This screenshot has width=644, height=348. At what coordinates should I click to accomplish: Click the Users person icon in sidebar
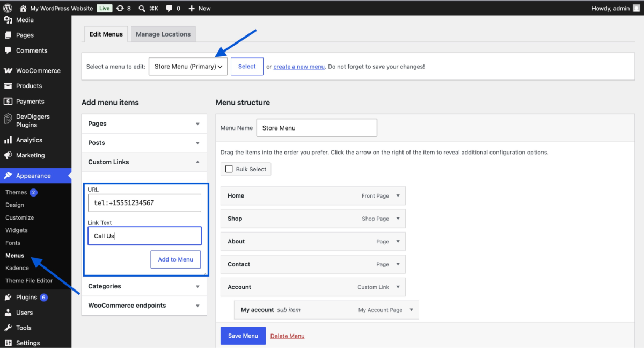8,313
